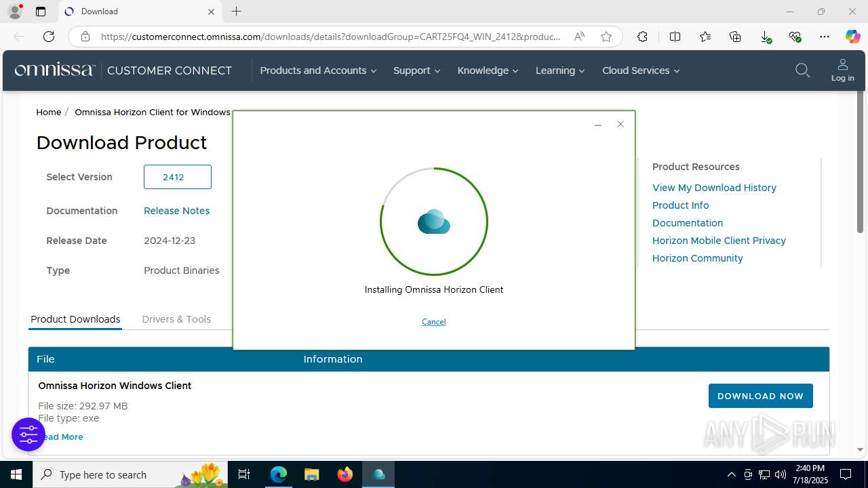Open the browser Extensions icon
The width and height of the screenshot is (868, 488).
(642, 37)
